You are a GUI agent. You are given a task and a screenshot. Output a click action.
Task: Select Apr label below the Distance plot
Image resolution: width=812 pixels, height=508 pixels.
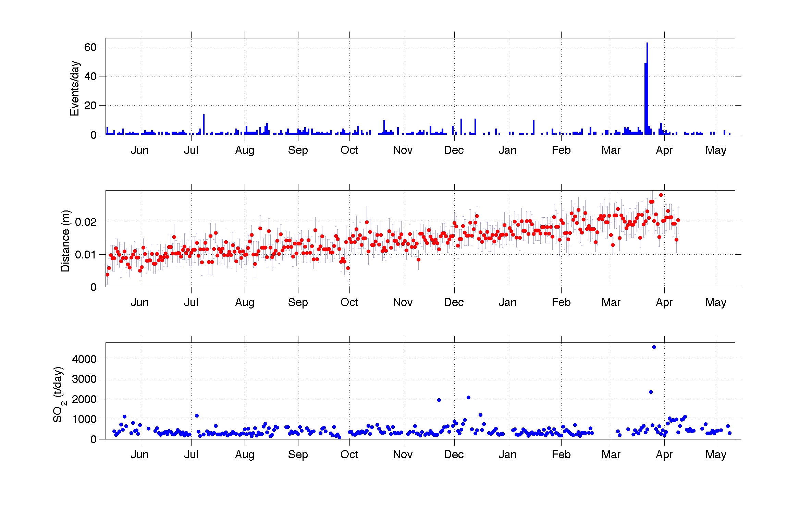click(x=664, y=302)
